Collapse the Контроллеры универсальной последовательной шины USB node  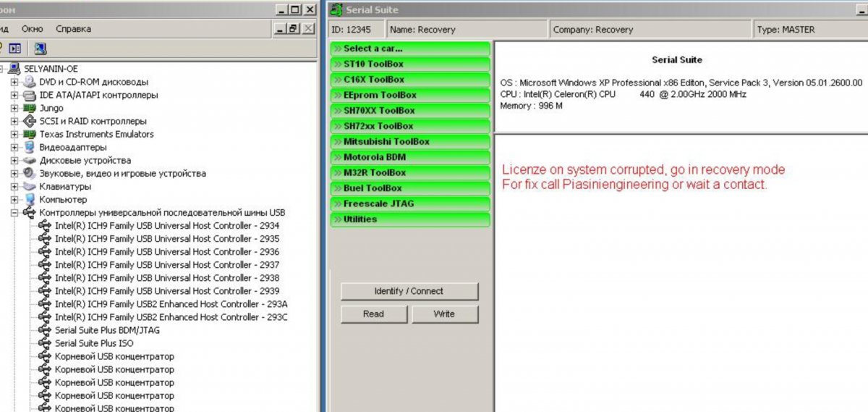[14, 213]
